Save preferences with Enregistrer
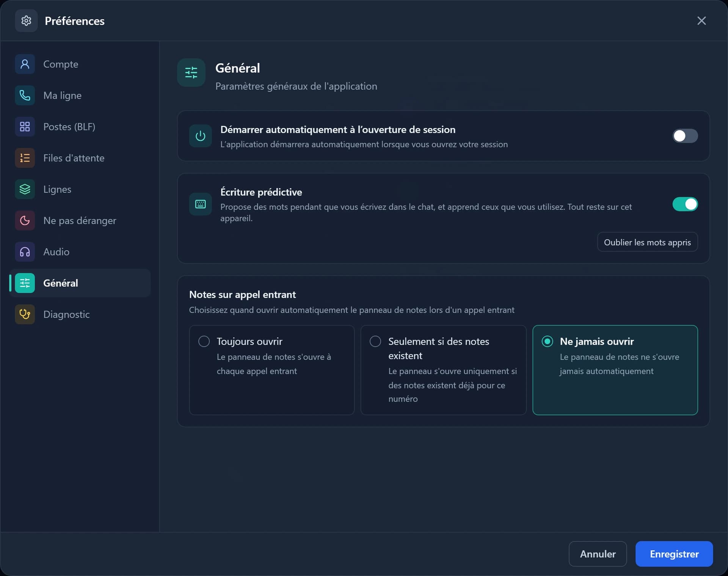 click(x=674, y=554)
